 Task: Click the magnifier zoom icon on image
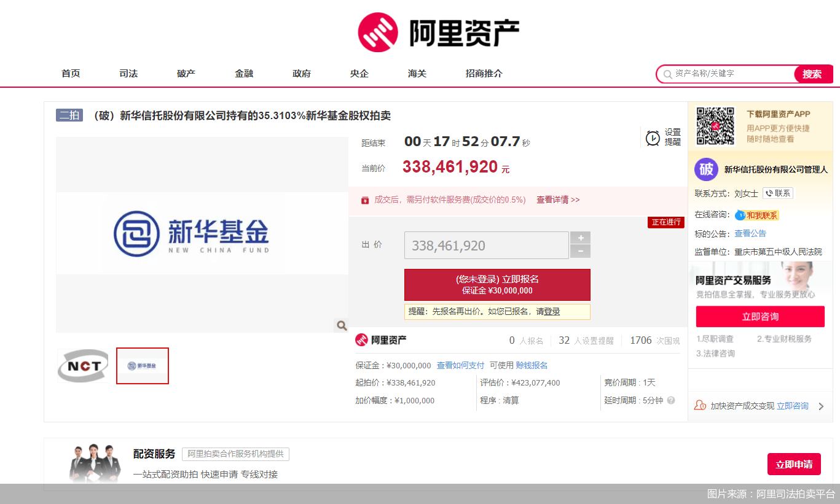341,325
